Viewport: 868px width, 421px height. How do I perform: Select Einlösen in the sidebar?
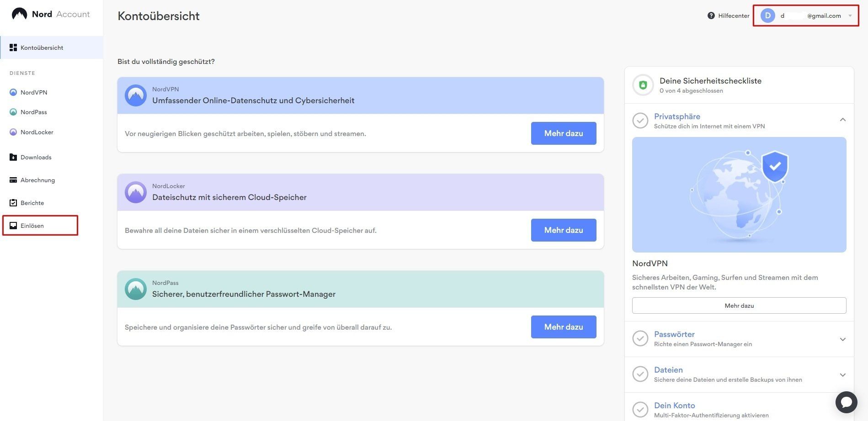(x=32, y=226)
